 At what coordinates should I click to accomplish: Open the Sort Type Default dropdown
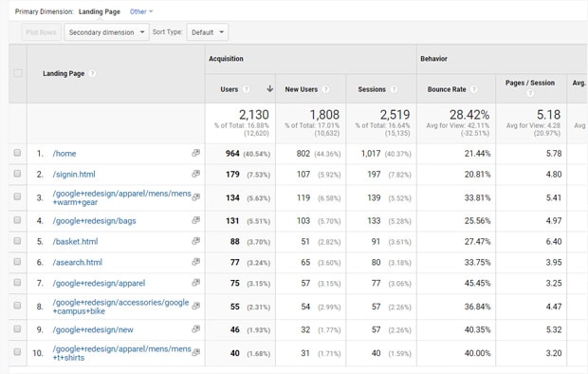coord(208,32)
